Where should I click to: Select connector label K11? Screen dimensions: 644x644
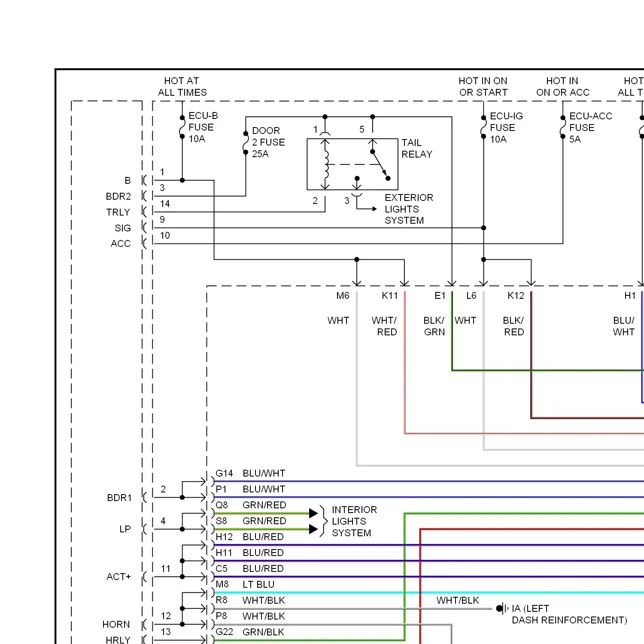pos(390,295)
